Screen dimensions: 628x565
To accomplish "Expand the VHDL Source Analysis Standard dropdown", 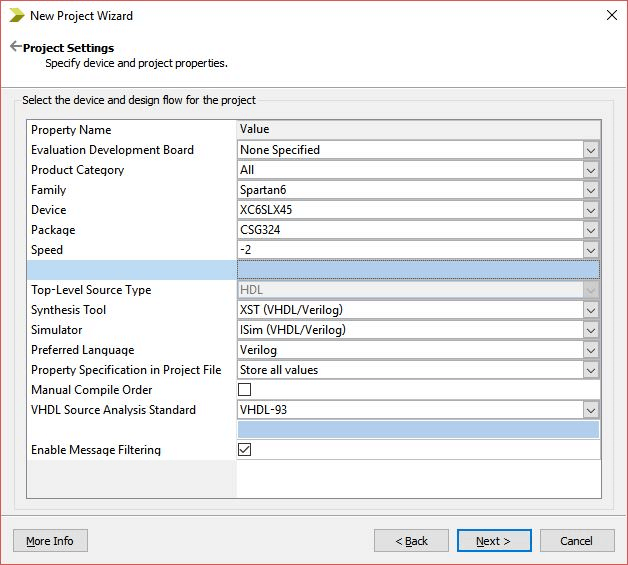I will point(591,410).
